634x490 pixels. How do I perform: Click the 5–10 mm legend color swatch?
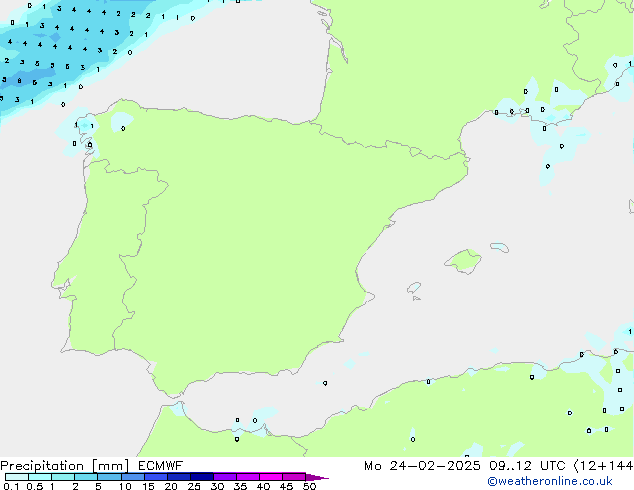click(x=109, y=477)
